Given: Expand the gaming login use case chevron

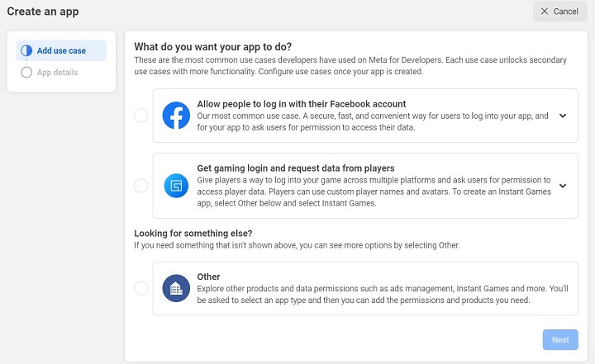Looking at the screenshot, I should tap(563, 186).
